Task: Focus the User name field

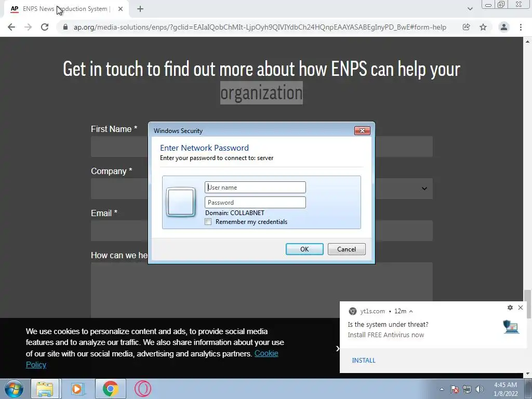Action: point(255,187)
